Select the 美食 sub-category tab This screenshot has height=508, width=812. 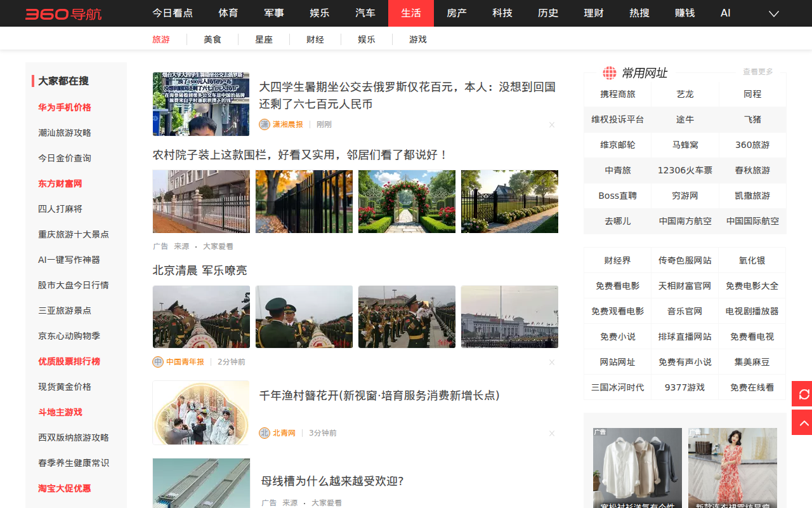click(213, 39)
